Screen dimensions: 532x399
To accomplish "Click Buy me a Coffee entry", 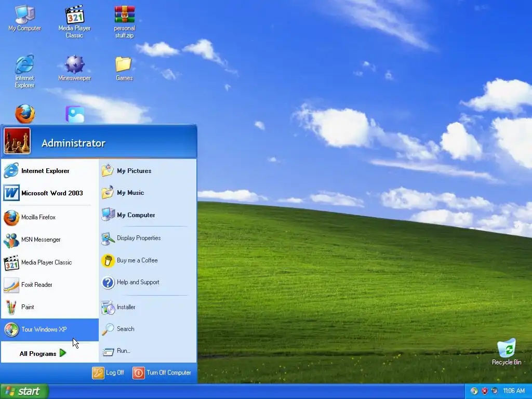I will tap(148, 261).
